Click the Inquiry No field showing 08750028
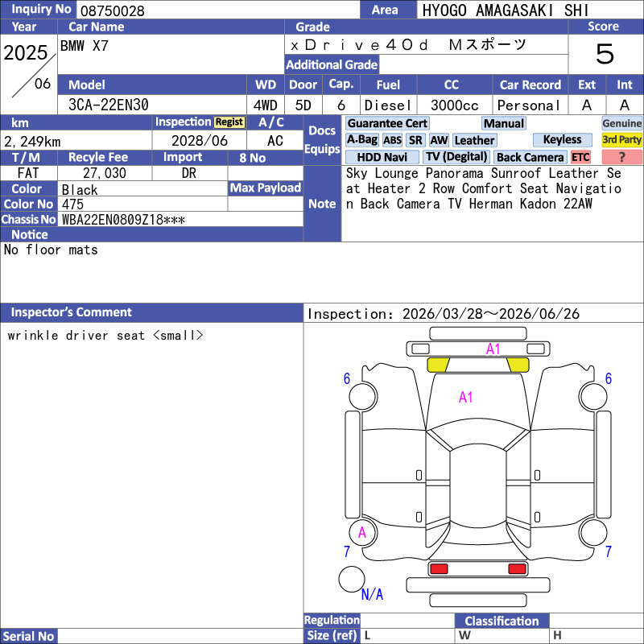 (x=217, y=10)
